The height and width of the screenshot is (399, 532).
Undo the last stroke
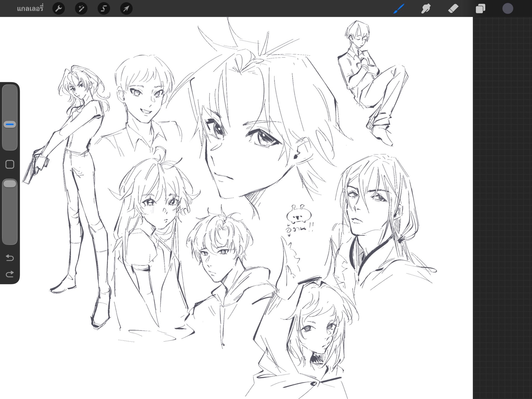pyautogui.click(x=10, y=257)
